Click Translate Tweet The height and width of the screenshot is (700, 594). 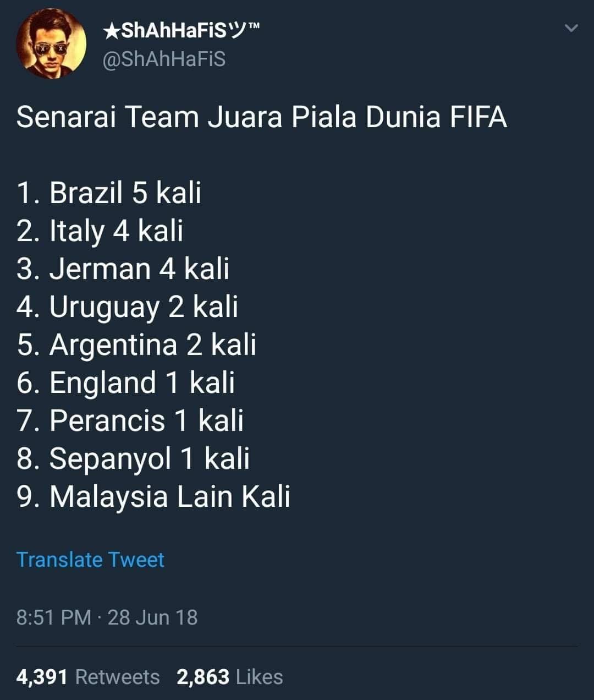coord(90,560)
